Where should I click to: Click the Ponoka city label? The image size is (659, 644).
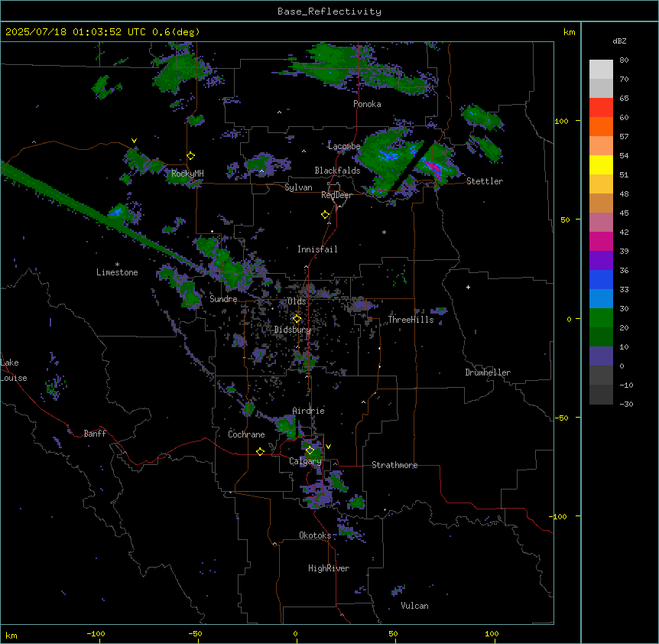[367, 104]
